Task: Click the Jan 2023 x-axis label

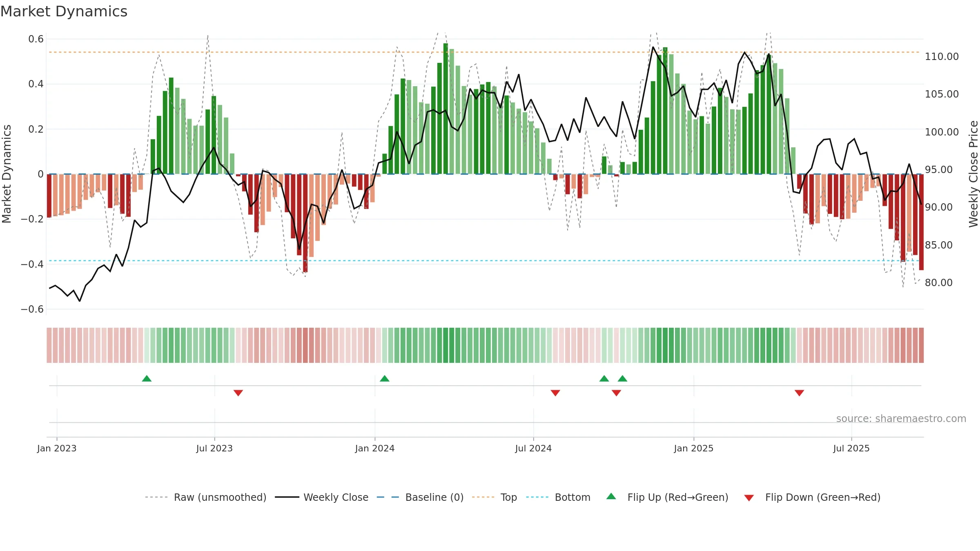Action: (x=57, y=448)
